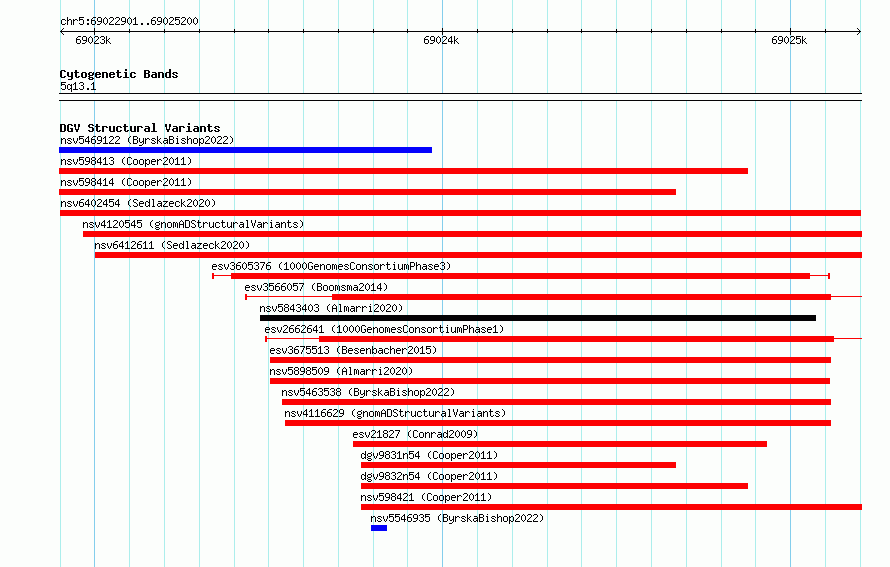890x567 pixels.
Task: Open the esv2662641 (1000GenomesConsortiumPhase1) label
Action: [384, 329]
